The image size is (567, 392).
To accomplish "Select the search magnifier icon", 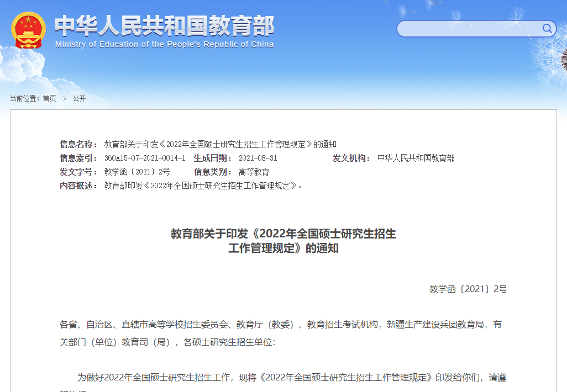I will click(547, 29).
